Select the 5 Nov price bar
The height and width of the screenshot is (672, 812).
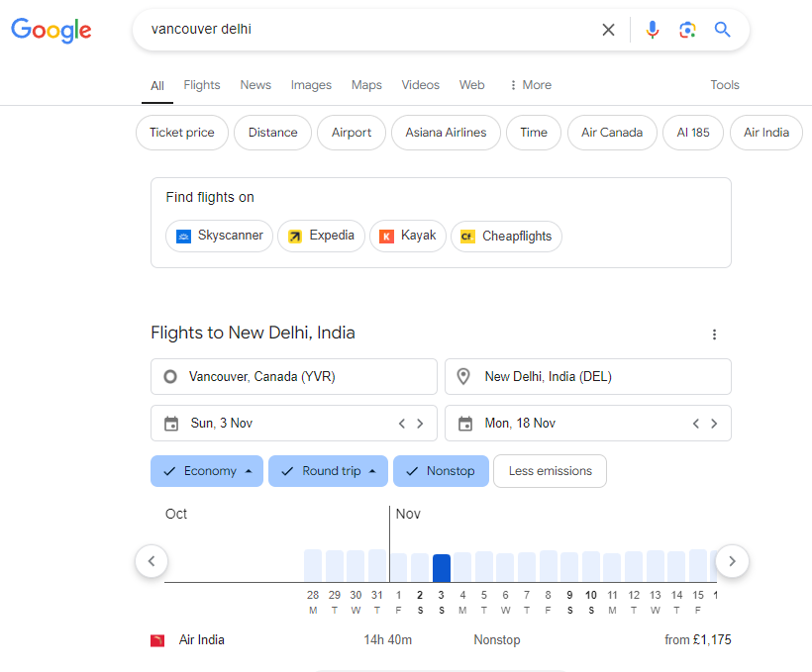pos(484,567)
